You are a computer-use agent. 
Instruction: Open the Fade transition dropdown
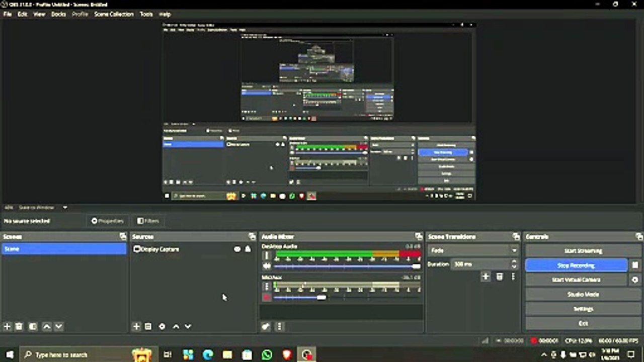473,250
